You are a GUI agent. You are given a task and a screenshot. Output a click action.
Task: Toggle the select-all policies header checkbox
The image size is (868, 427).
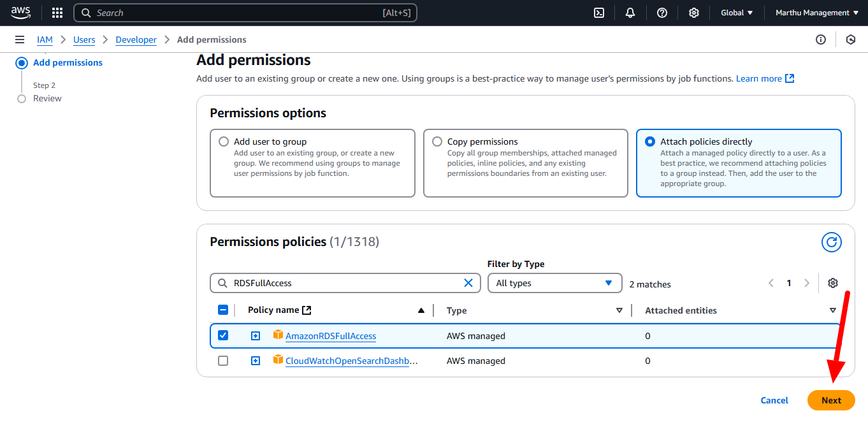223,310
